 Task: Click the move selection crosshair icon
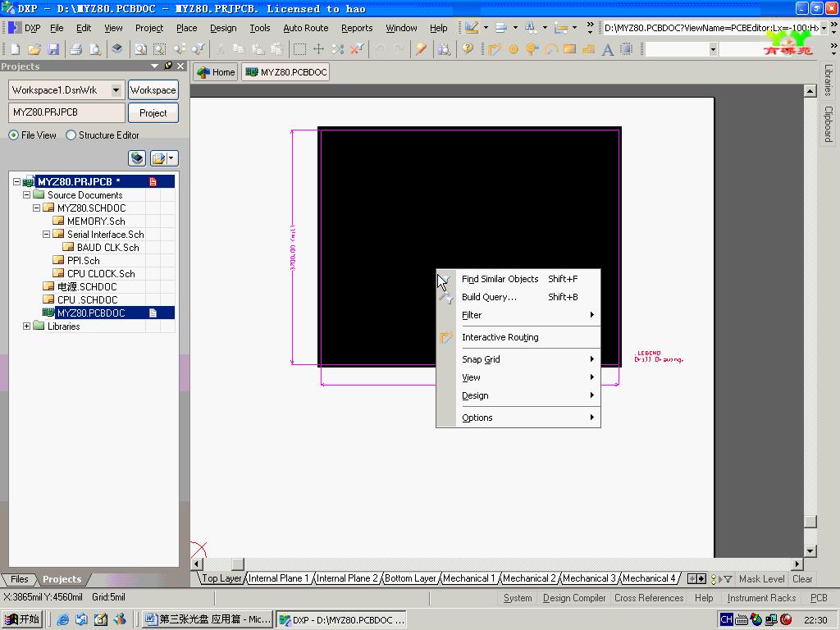pyautogui.click(x=318, y=49)
